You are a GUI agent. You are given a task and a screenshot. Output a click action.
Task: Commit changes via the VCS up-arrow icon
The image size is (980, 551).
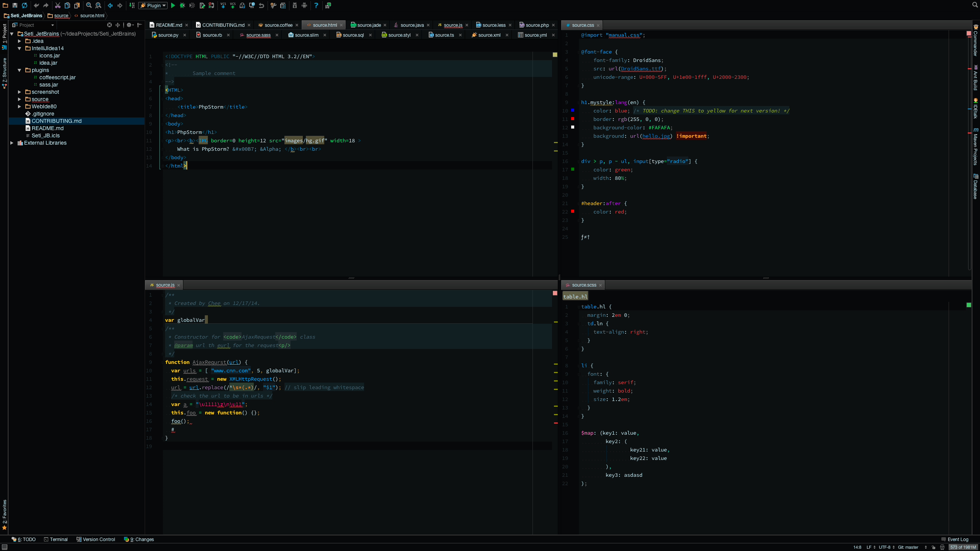click(233, 5)
